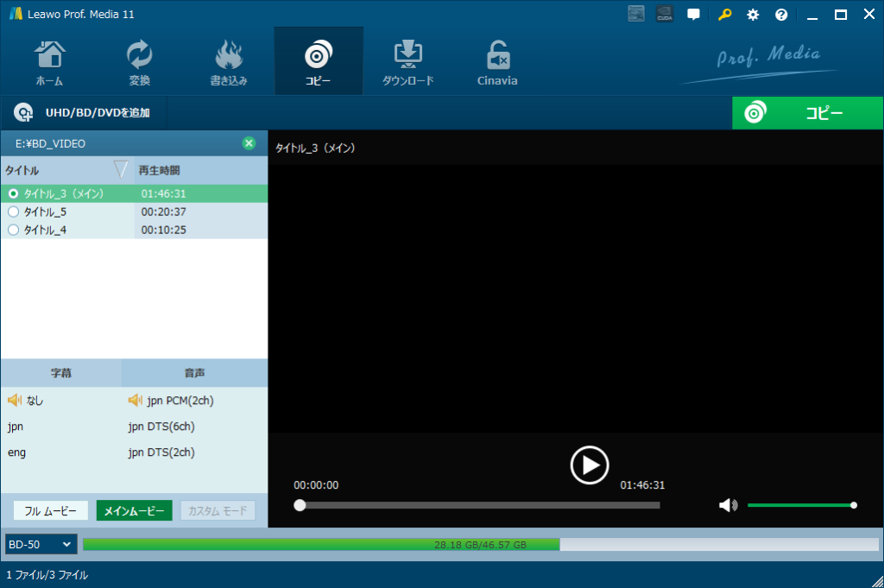Screen dimensions: 884x588
Task: Click the hardware acceleration icon beside CUDA
Action: (636, 14)
